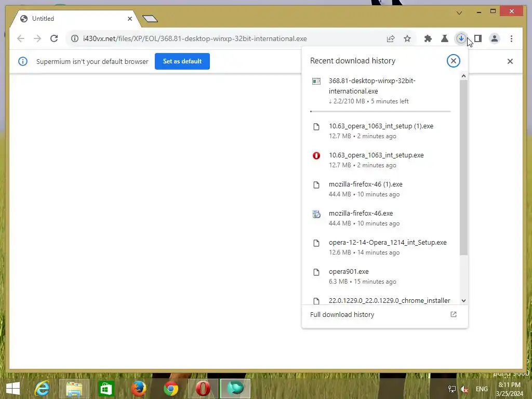The width and height of the screenshot is (532, 399).
Task: Open File Explorer from the taskbar
Action: click(74, 389)
